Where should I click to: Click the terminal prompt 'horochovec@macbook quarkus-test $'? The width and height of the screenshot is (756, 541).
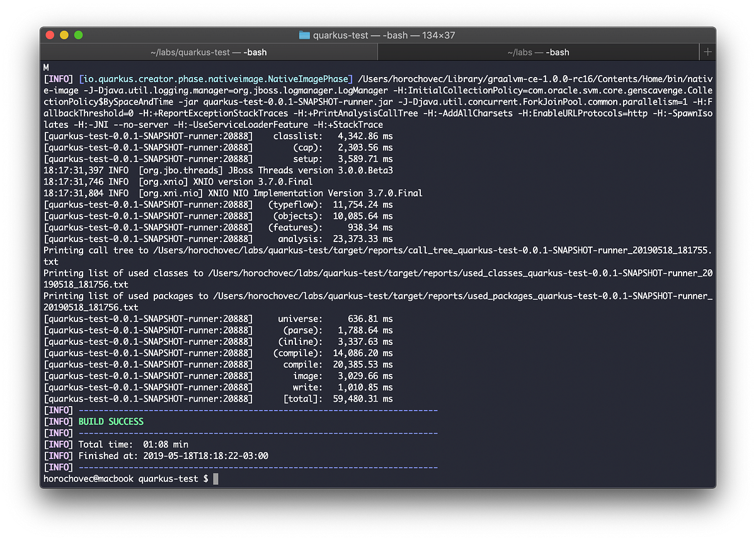(125, 479)
